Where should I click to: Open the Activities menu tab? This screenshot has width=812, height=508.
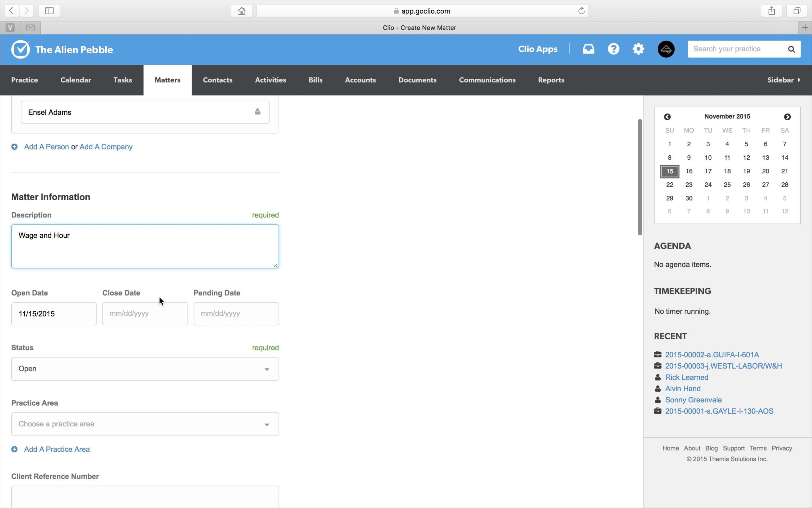pos(270,80)
